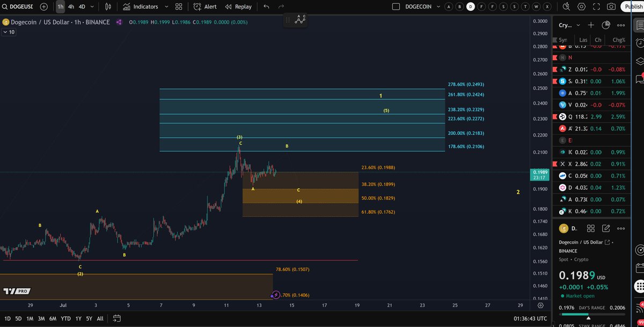Start bar Replay mode
The width and height of the screenshot is (644, 327).
pyautogui.click(x=238, y=6)
